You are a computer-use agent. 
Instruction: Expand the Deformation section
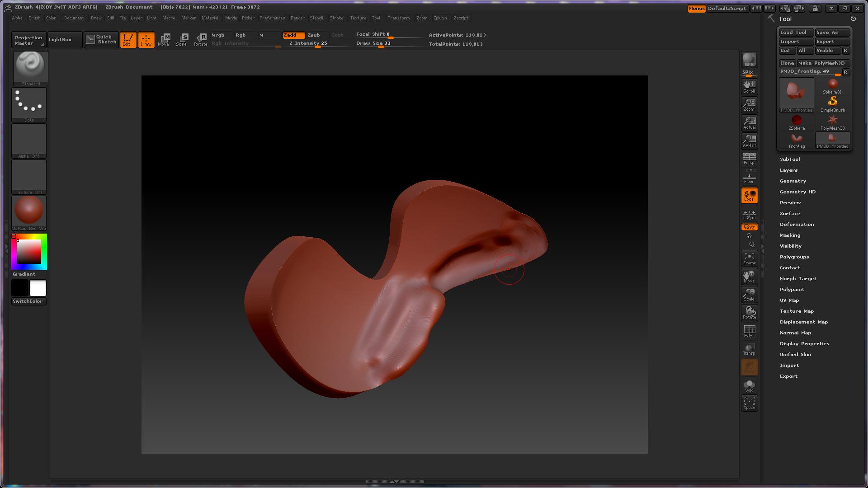pyautogui.click(x=797, y=224)
